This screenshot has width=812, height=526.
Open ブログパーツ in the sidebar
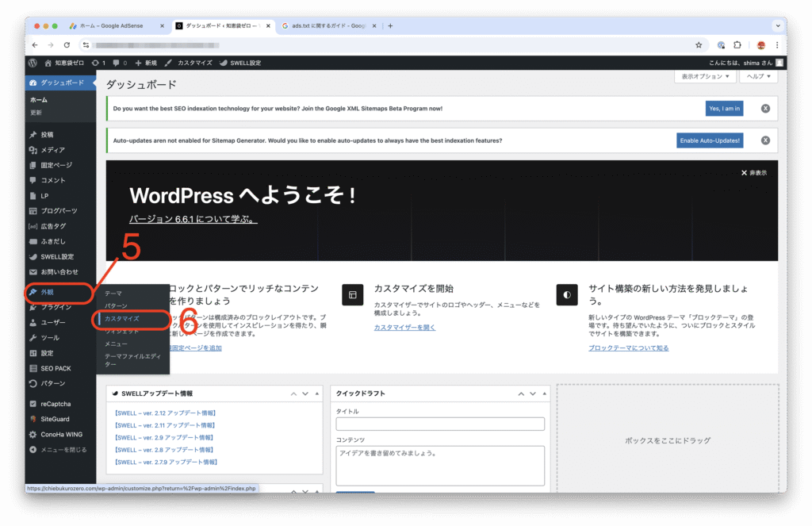60,211
